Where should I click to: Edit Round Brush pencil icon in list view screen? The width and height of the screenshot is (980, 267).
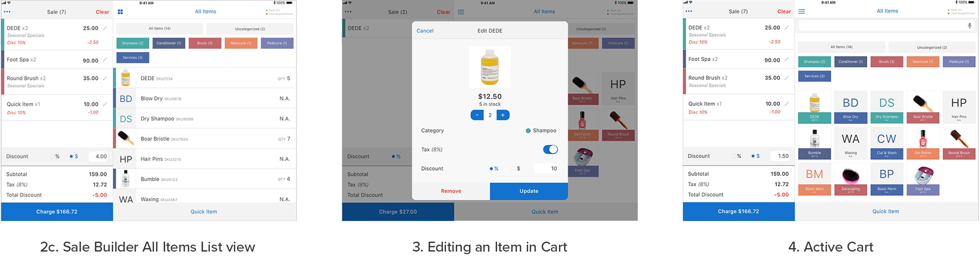[x=105, y=78]
